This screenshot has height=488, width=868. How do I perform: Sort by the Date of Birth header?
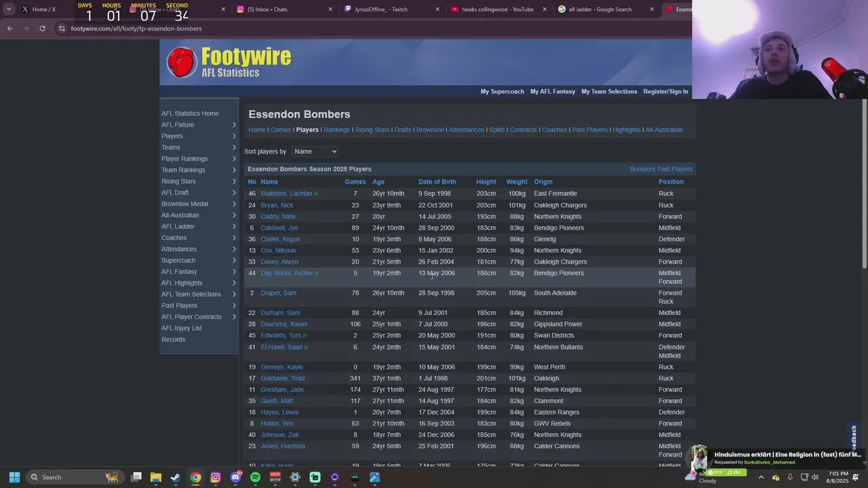[x=437, y=182]
